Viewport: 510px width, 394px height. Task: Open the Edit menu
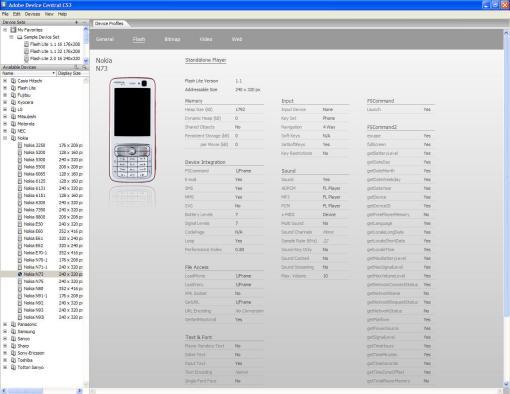pyautogui.click(x=17, y=14)
